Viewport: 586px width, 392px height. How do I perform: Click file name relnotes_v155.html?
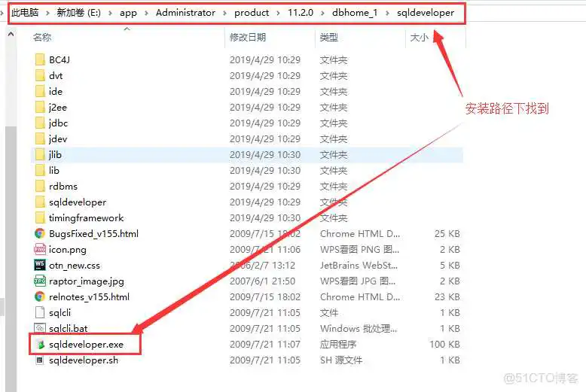pos(90,296)
